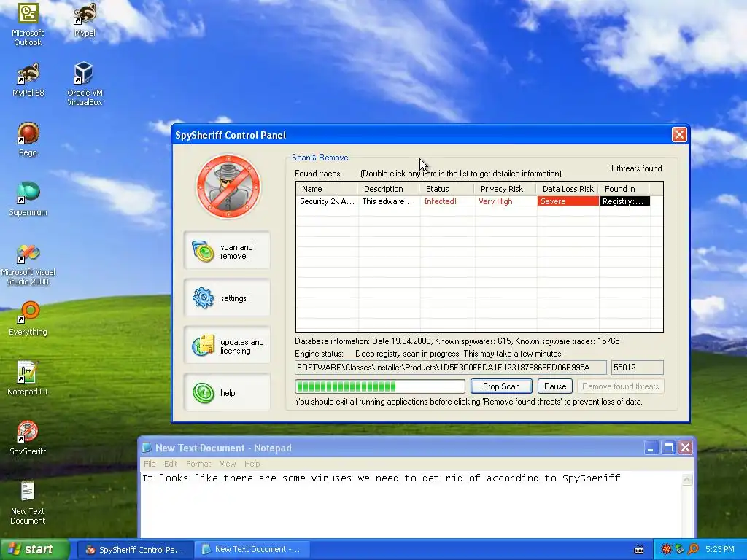Select Microsoft Visual Studio 2008 icon
The image size is (747, 560).
point(28,265)
